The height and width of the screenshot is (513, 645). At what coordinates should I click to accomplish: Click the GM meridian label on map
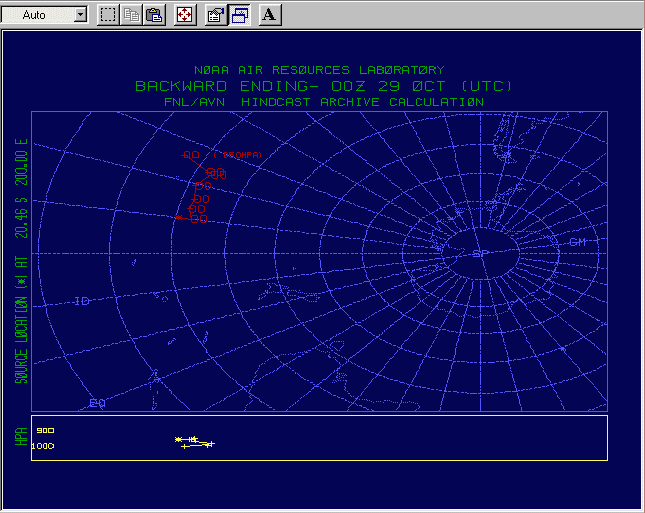(x=577, y=243)
